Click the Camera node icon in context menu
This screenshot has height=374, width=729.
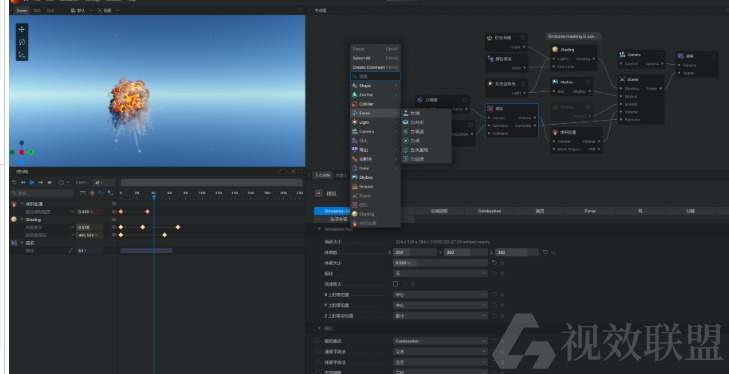tap(355, 131)
